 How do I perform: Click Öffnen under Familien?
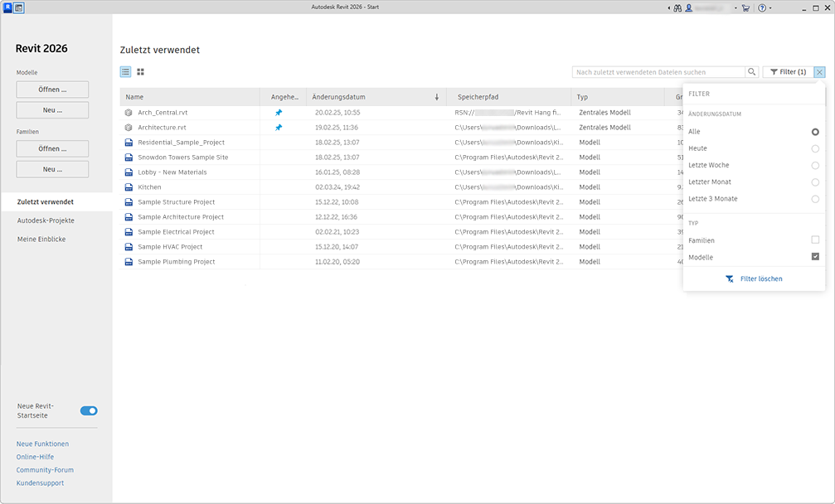[52, 148]
